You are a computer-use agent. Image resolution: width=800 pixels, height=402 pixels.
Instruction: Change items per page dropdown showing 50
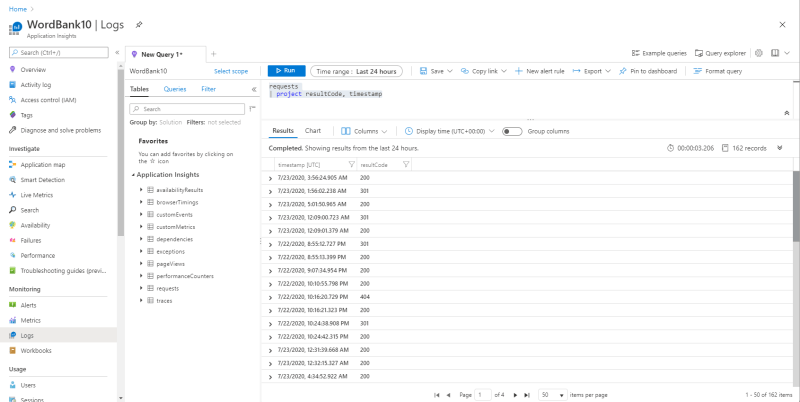(553, 395)
